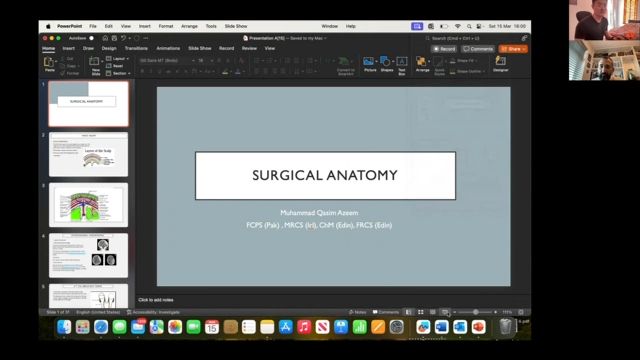The height and width of the screenshot is (360, 640).
Task: Expand the Layout dropdown
Action: click(x=118, y=59)
